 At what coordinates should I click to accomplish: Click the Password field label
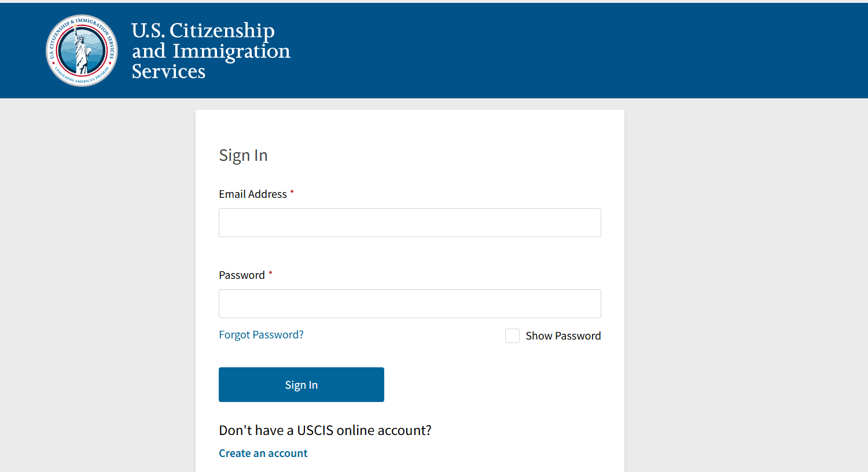[x=242, y=275]
